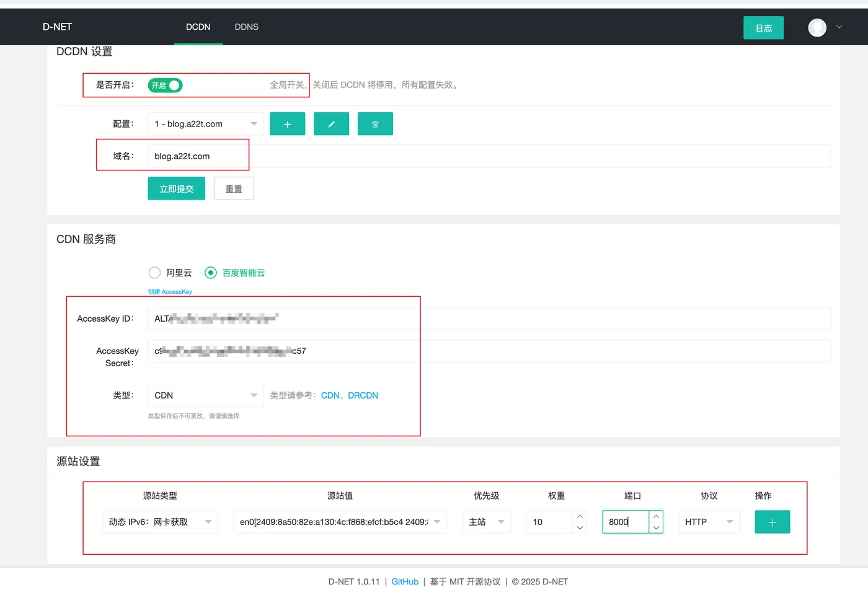Switch to the DDNS tab
Image resolution: width=868 pixels, height=595 pixels.
pyautogui.click(x=246, y=27)
